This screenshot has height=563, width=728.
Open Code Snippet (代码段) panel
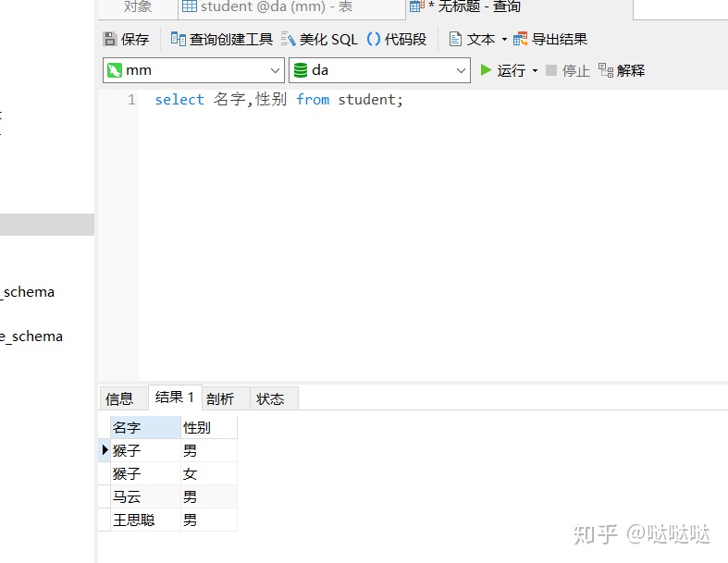tap(397, 39)
